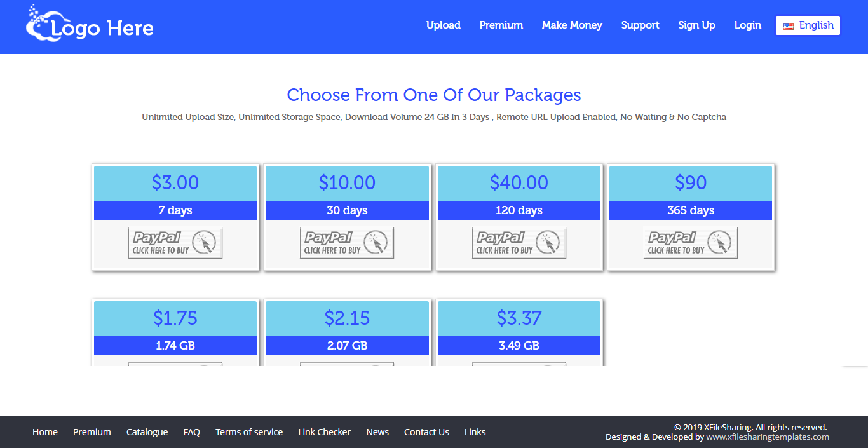Viewport: 868px width, 448px height.
Task: Open Make Money page
Action: click(x=572, y=25)
